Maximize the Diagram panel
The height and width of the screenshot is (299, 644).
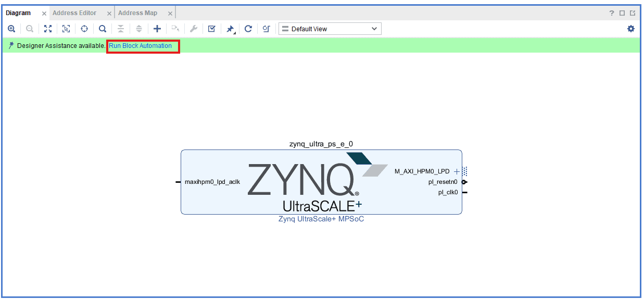point(622,13)
